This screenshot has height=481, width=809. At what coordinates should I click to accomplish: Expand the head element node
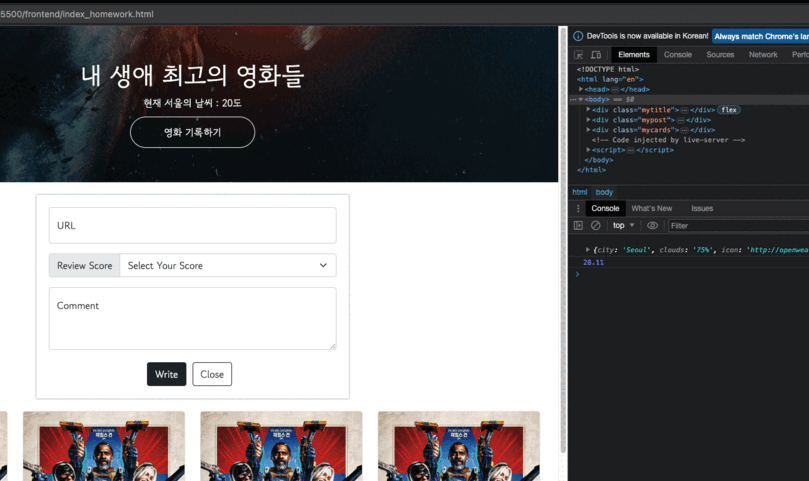tap(581, 89)
